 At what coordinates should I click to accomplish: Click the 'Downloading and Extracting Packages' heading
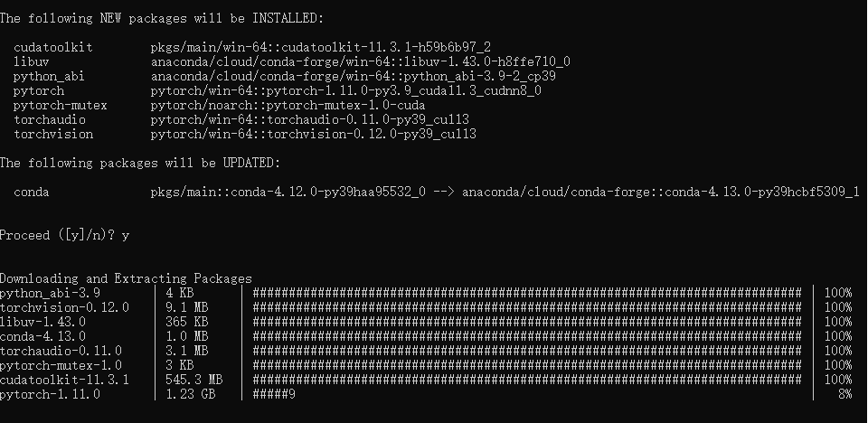pyautogui.click(x=126, y=278)
